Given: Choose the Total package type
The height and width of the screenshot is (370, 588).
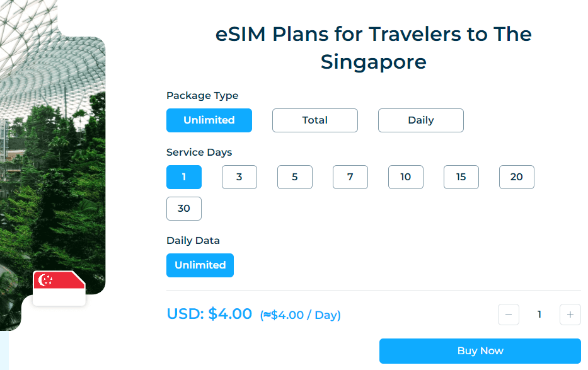Looking at the screenshot, I should (x=315, y=120).
